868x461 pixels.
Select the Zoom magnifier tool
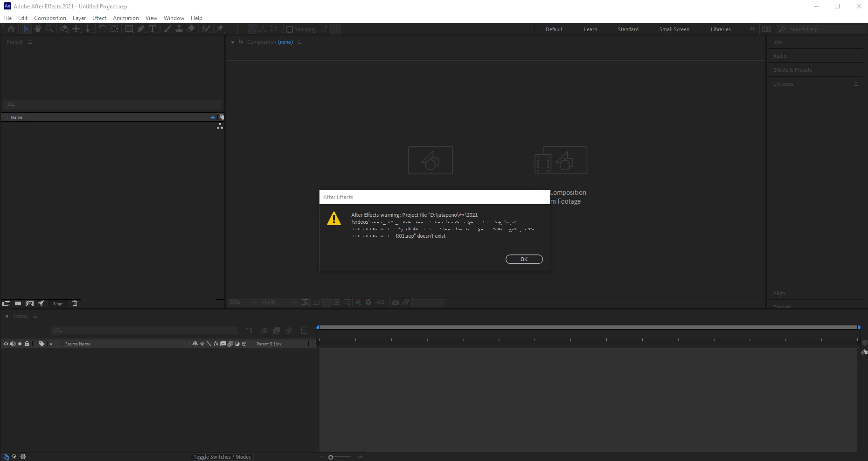point(49,29)
